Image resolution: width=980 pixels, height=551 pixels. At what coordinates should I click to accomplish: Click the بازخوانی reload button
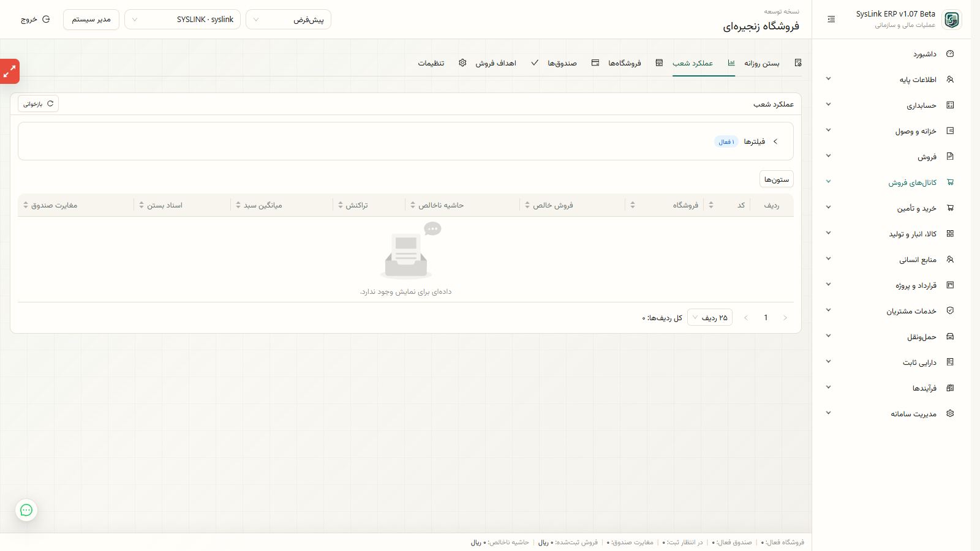38,104
